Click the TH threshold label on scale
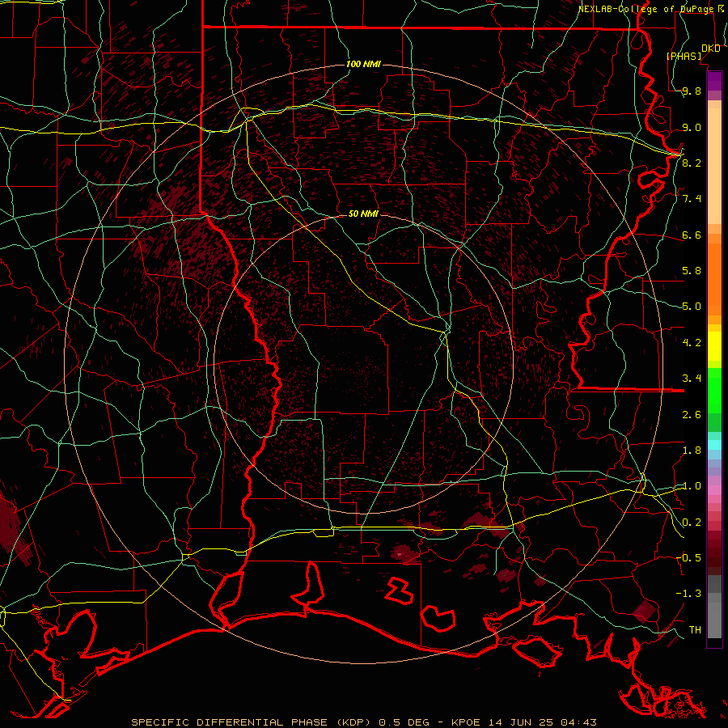Viewport: 728px width, 728px height. pyautogui.click(x=695, y=630)
